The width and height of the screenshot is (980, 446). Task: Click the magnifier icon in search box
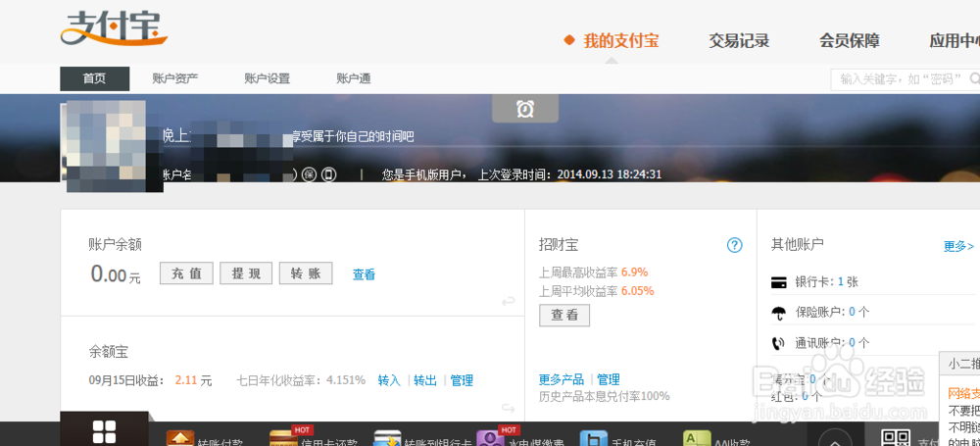pyautogui.click(x=974, y=78)
